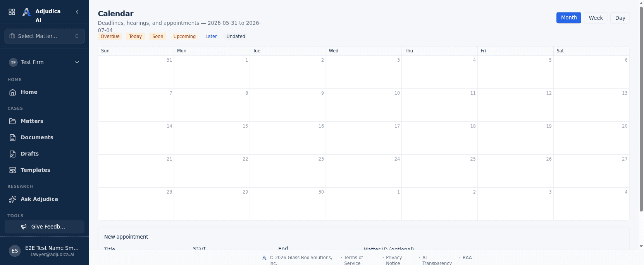Click the Calendar page title

point(115,14)
